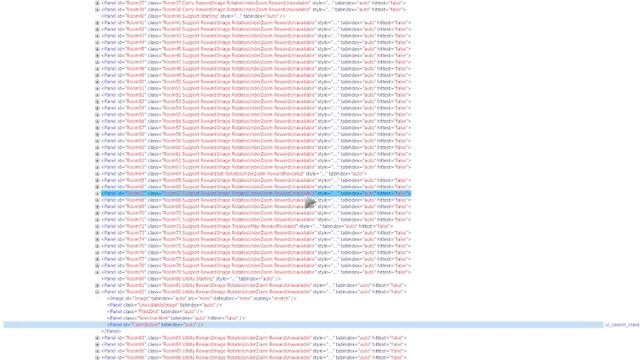Viewport: 640px width, 360px height.
Task: Select the Room55 panel row
Action: click(x=256, y=115)
